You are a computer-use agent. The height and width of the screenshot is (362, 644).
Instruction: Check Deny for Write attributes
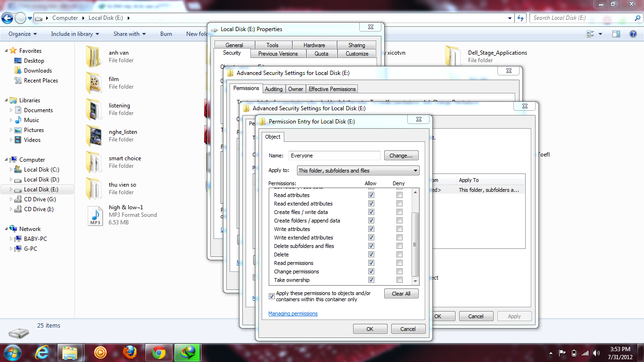click(x=399, y=229)
